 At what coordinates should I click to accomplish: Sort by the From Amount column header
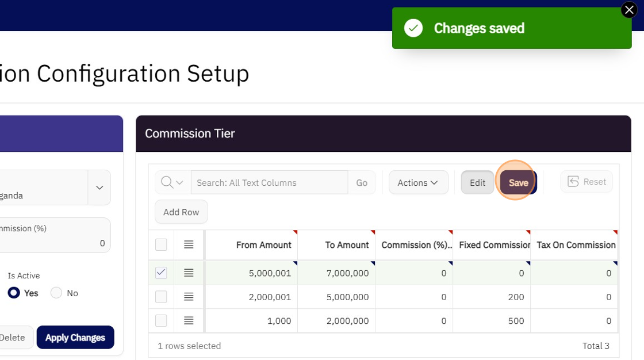(263, 245)
